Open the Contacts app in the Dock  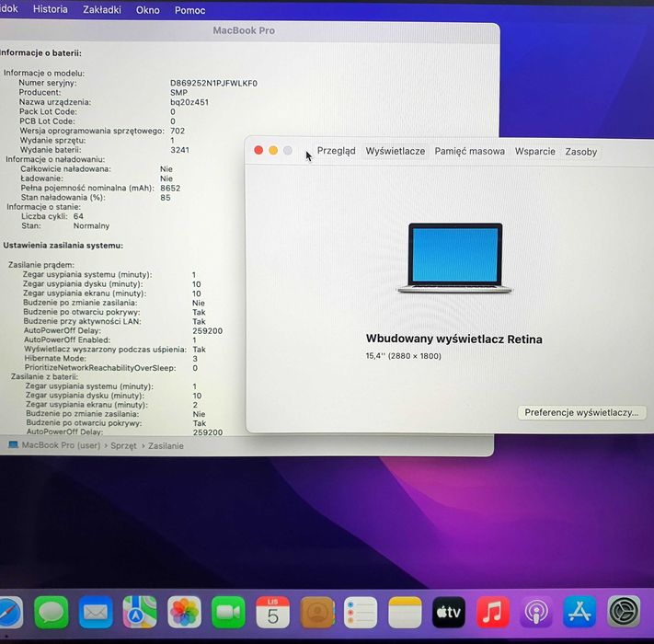tap(317, 613)
